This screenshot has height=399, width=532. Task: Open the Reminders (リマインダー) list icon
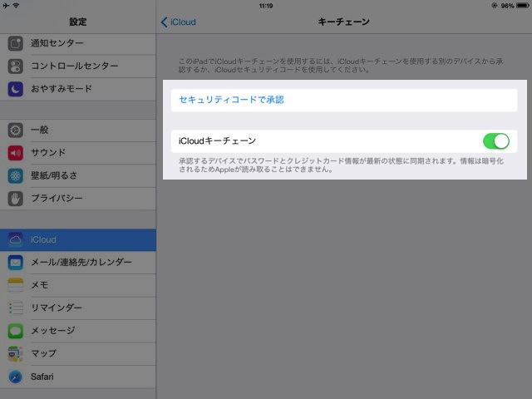coord(15,308)
